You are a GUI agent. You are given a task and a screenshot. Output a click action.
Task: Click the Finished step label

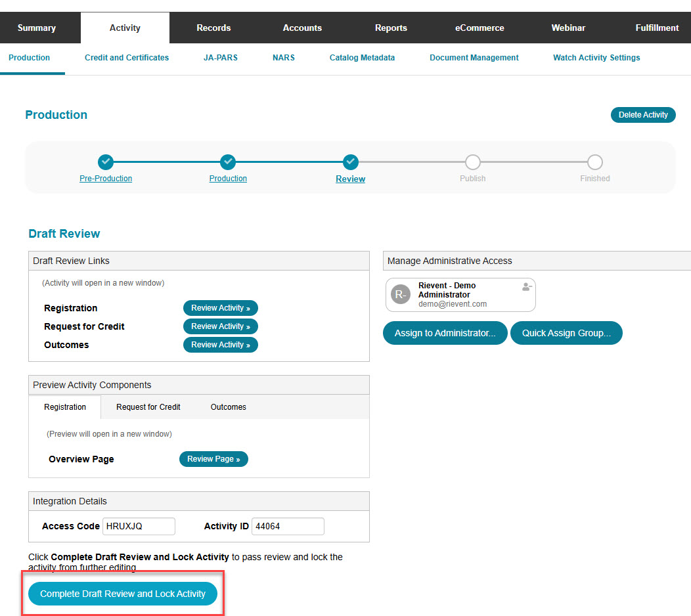[595, 179]
